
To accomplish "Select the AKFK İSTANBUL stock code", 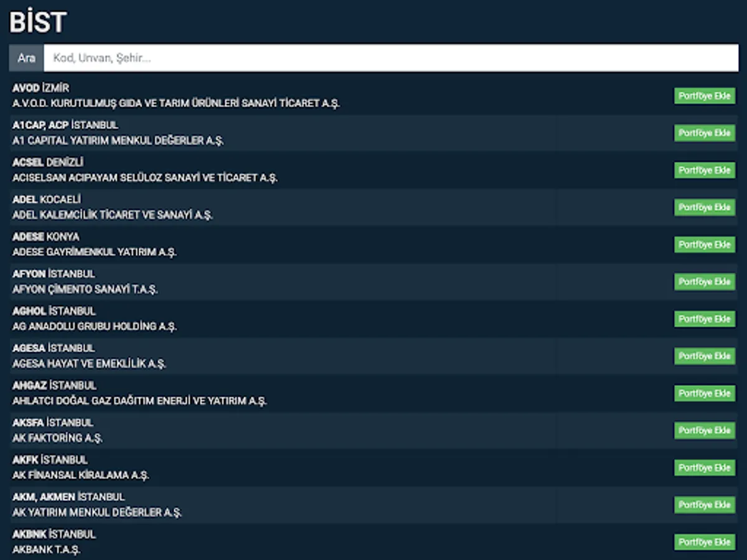I will (x=50, y=460).
